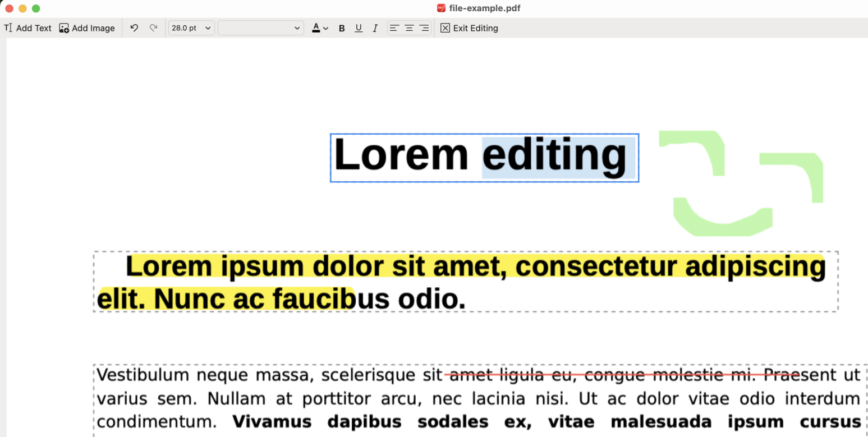
Task: Click the right alignment icon
Action: click(x=424, y=28)
